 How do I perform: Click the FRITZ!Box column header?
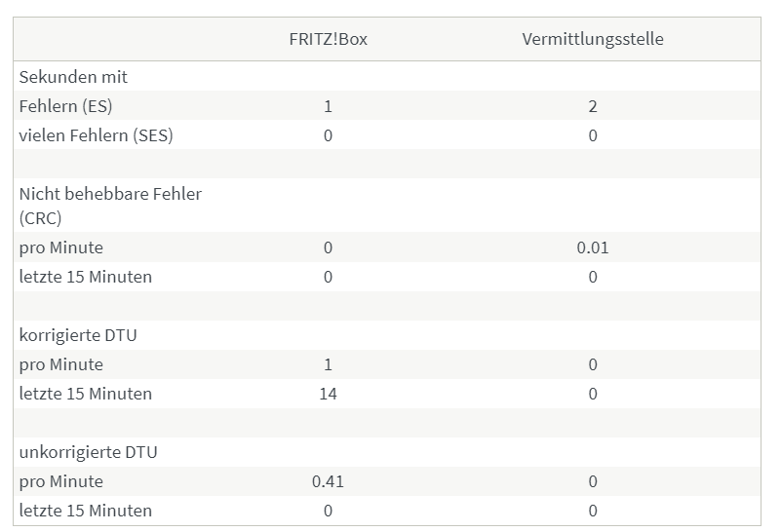point(329,39)
